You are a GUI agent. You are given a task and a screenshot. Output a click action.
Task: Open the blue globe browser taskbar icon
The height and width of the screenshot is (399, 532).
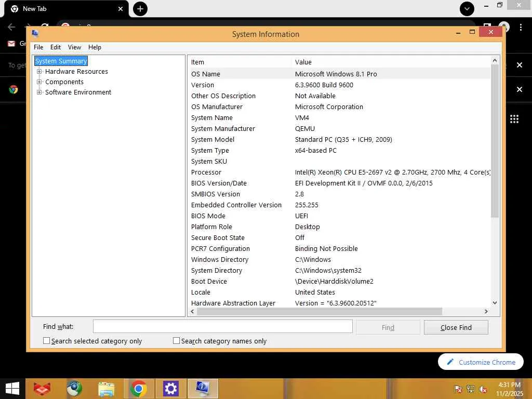74,389
